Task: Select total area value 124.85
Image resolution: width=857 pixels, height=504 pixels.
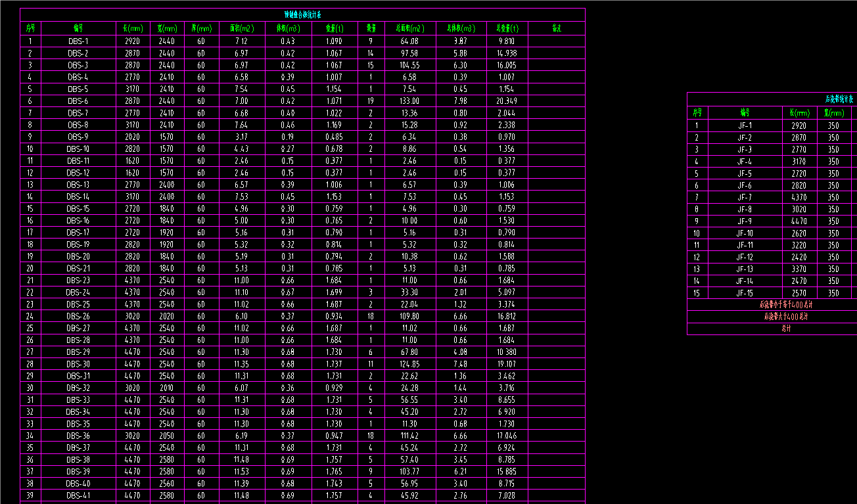Action: pos(409,364)
